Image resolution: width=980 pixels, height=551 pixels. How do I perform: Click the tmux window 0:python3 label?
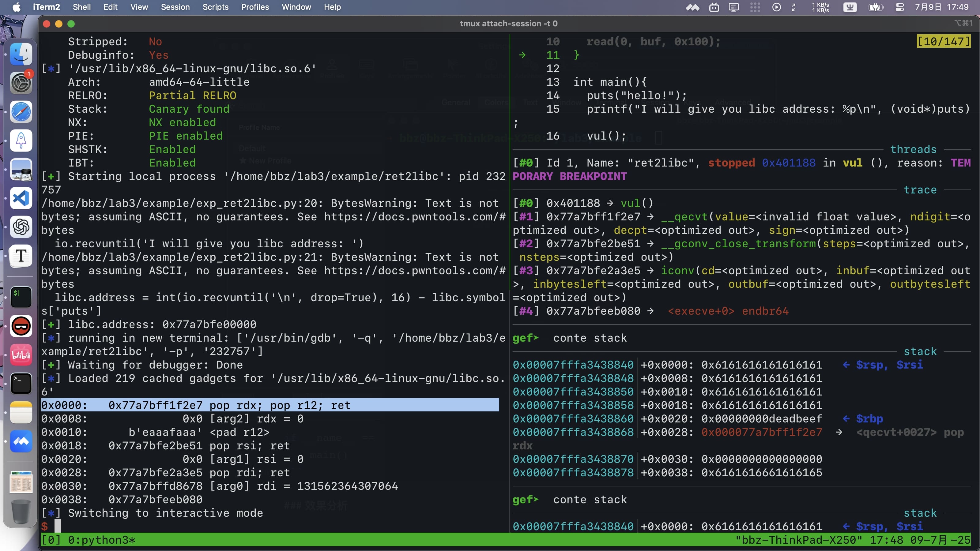(101, 540)
